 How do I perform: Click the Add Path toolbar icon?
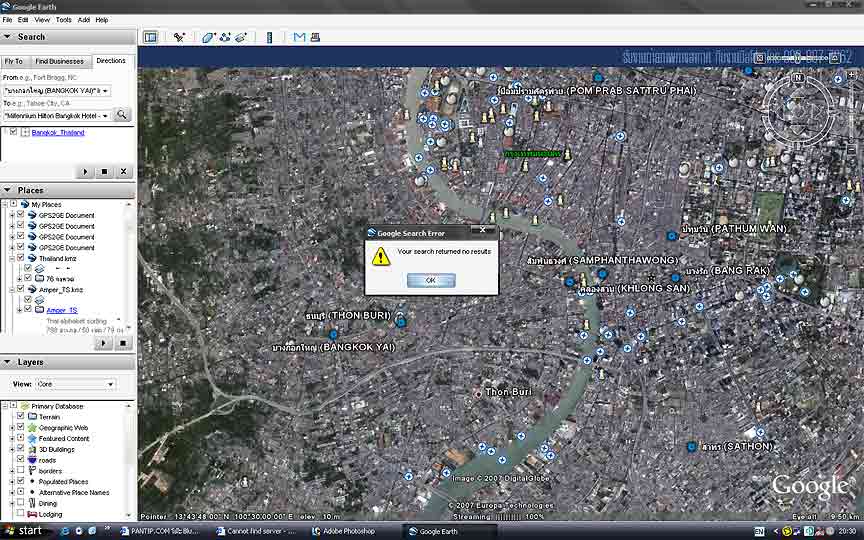point(225,37)
